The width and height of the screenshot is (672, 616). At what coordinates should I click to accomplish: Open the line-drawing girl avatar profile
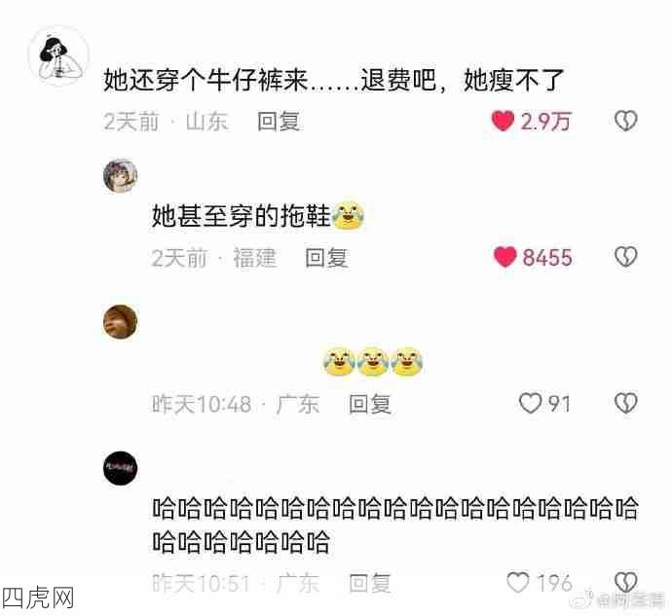coord(58,56)
